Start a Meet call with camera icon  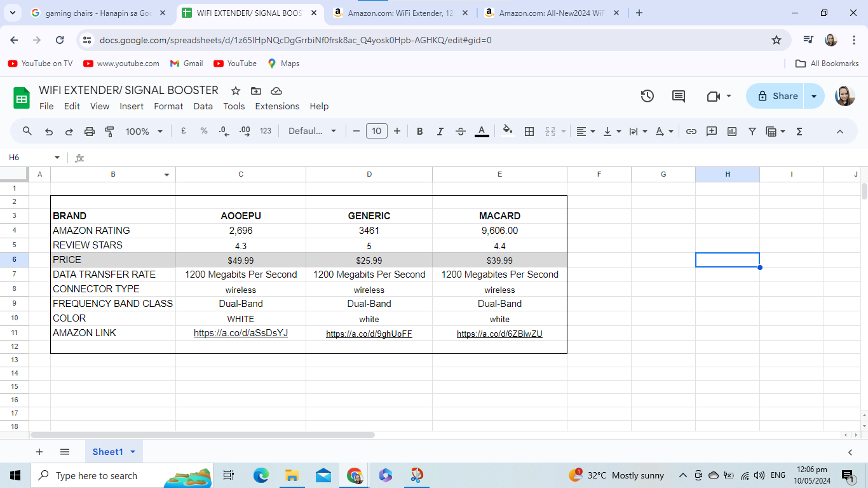click(713, 96)
